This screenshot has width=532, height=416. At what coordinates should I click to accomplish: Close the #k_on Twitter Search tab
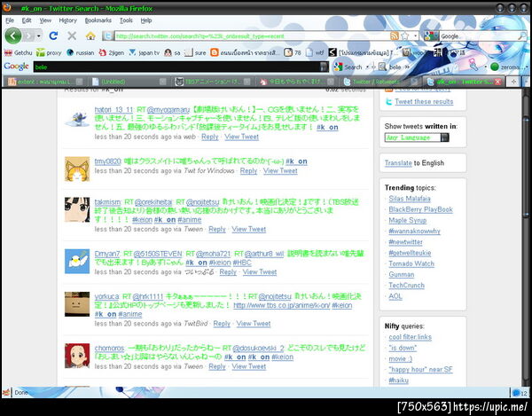click(x=497, y=82)
